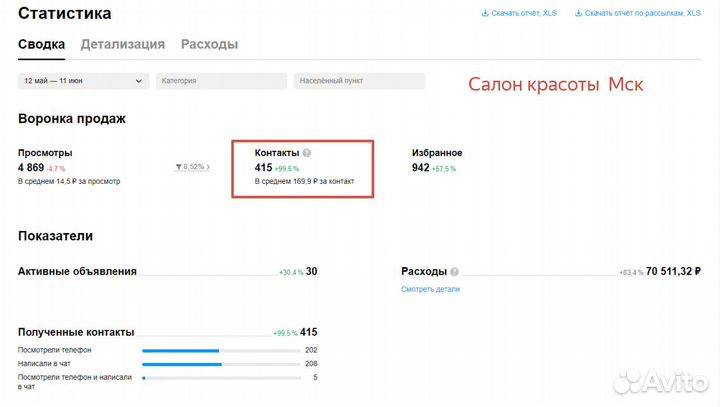Click the Посмотрели телефон и написали bar
Screen dimensions: 720x407
pyautogui.click(x=221, y=378)
